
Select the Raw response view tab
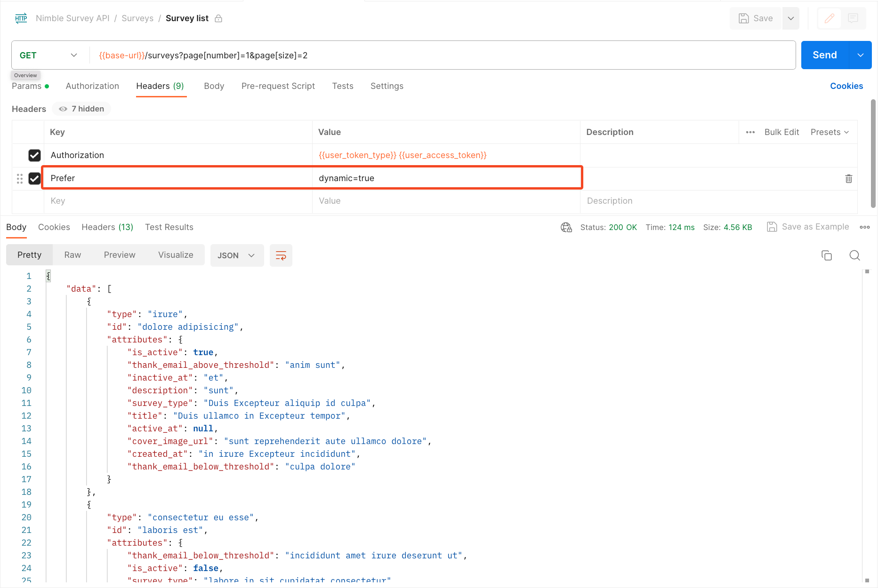(72, 255)
